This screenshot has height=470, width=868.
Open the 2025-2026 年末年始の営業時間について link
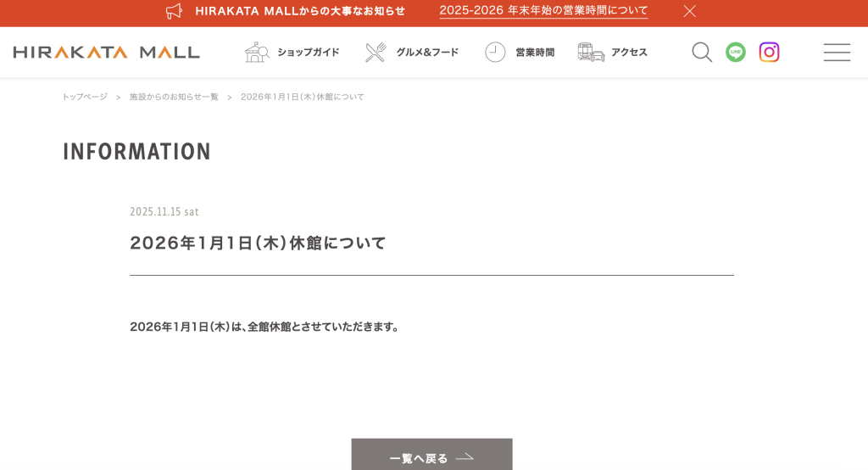coord(543,11)
